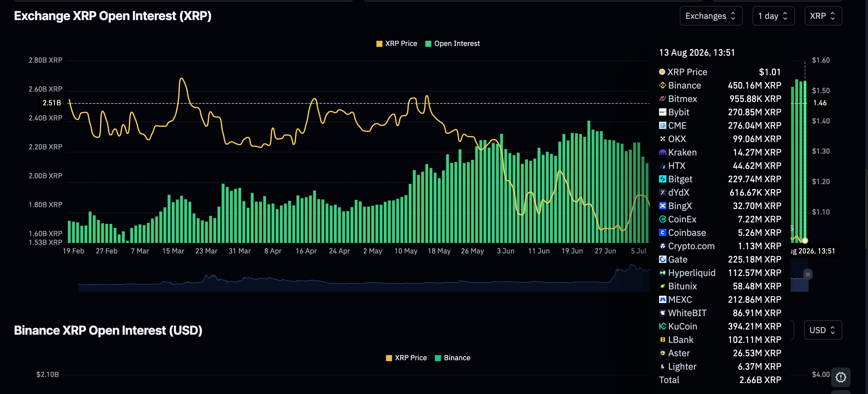Select the Bitunix logo in the tooltip

[x=662, y=286]
